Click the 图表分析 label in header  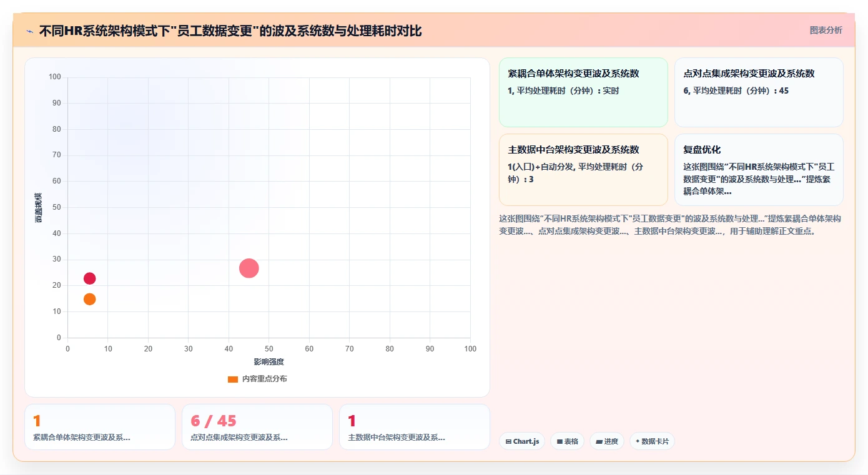[826, 30]
